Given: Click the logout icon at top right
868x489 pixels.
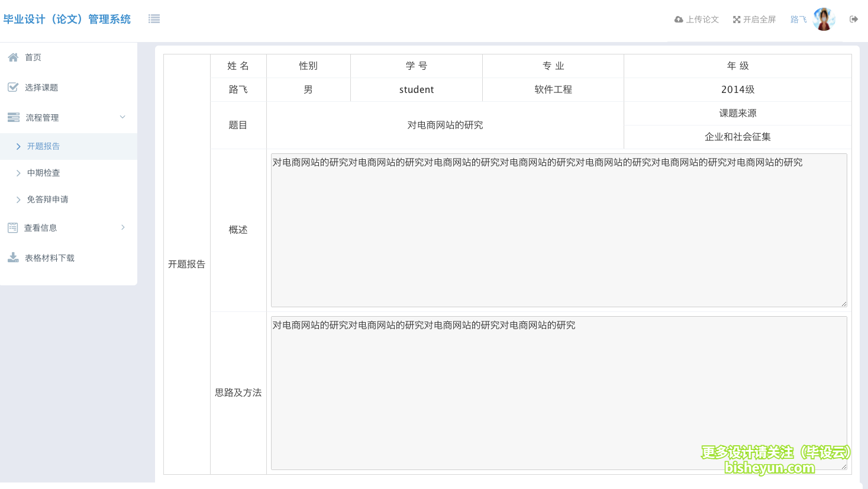Looking at the screenshot, I should point(853,18).
